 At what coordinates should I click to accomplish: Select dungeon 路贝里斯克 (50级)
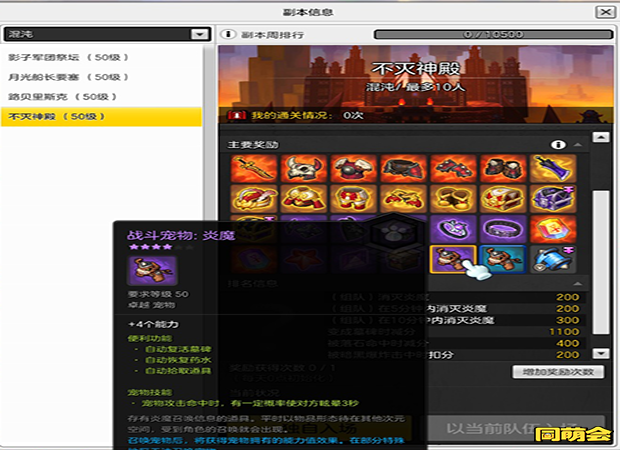101,97
